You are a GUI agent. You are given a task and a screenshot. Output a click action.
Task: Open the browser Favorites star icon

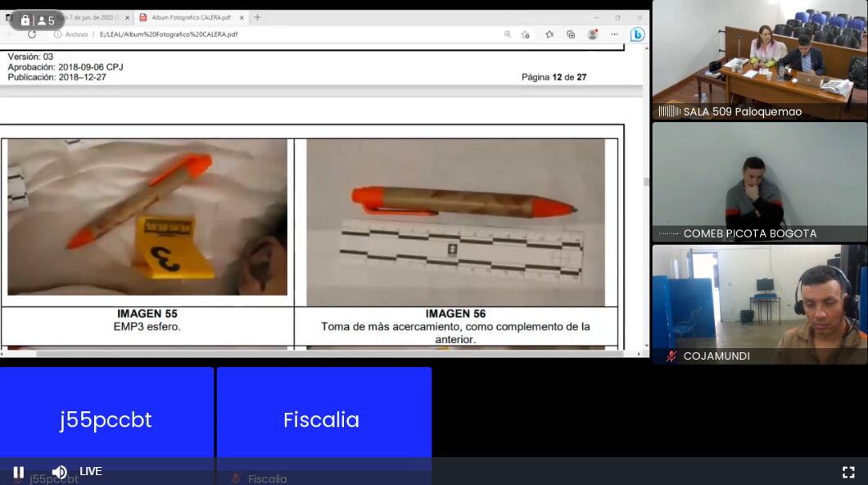549,34
